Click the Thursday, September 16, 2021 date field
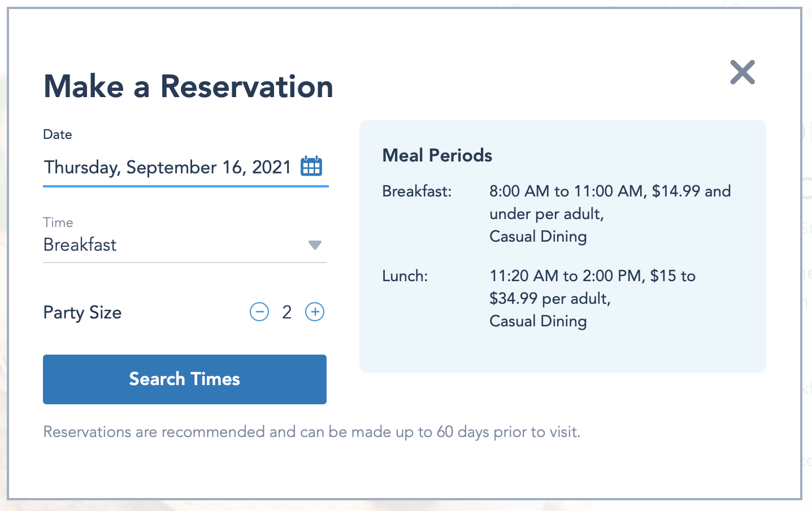 tap(167, 167)
